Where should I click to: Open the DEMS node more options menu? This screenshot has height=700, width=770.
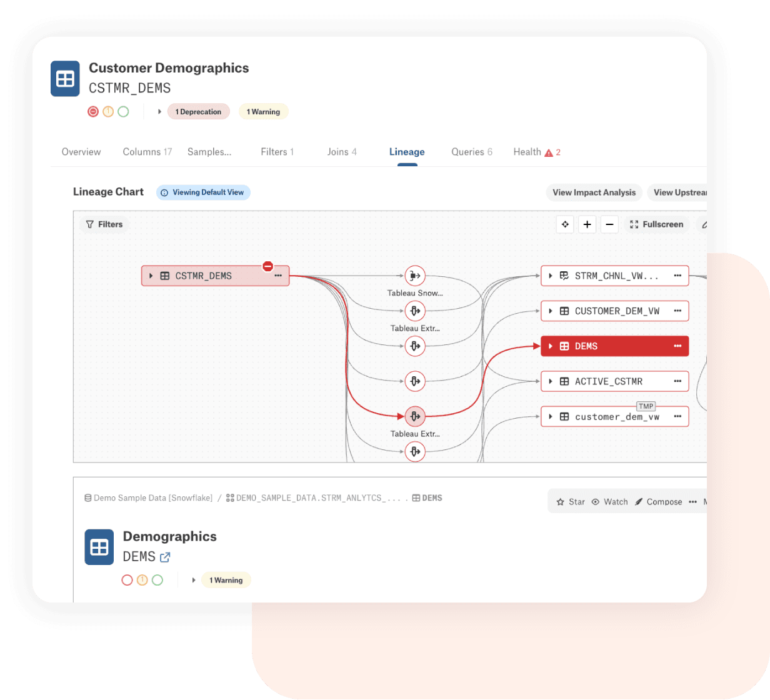pos(677,346)
